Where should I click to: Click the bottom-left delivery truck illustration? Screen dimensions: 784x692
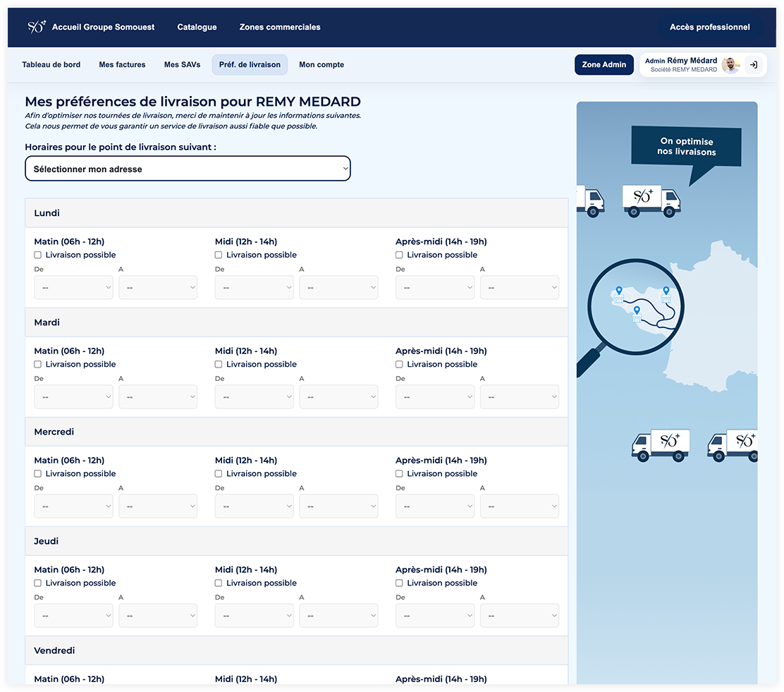tap(660, 445)
